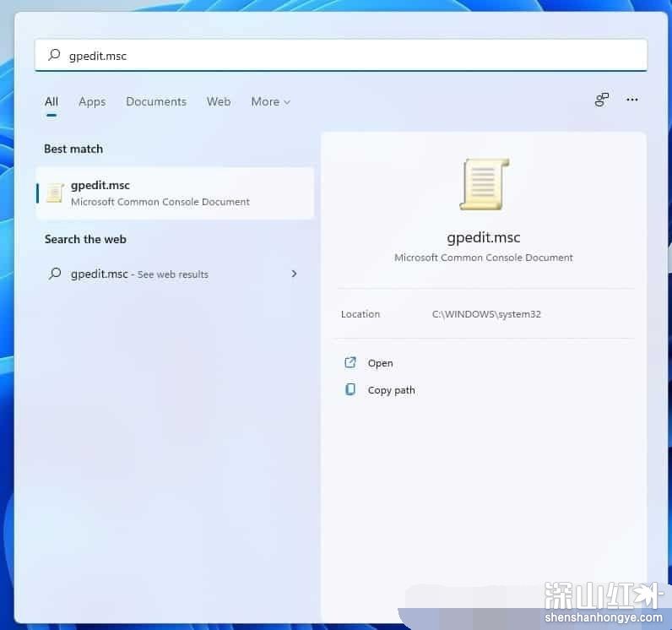Click the Best match heading
Image resolution: width=672 pixels, height=630 pixels.
(x=73, y=149)
